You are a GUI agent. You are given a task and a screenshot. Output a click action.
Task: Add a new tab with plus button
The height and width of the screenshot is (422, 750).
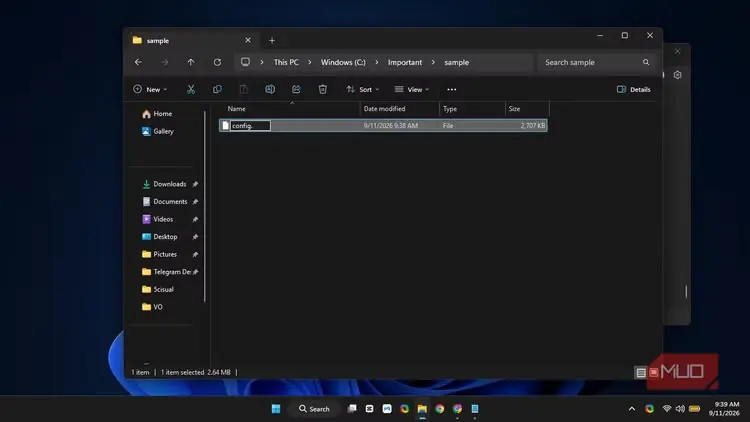click(272, 41)
